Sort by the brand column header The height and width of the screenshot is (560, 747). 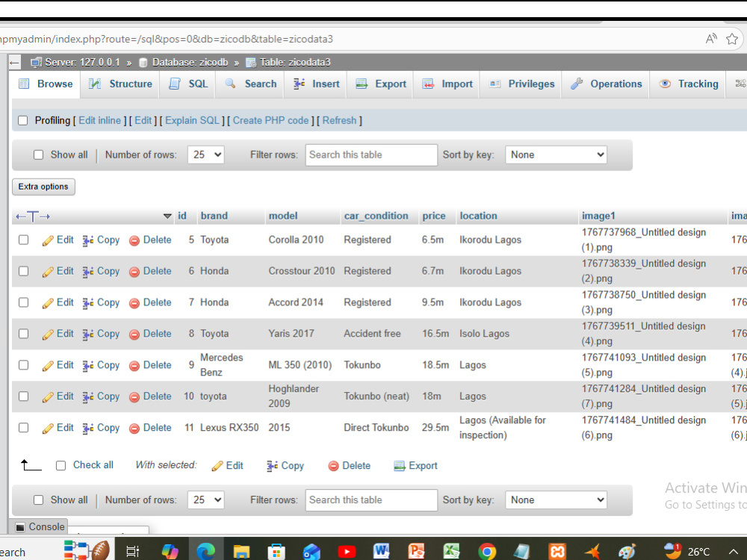pyautogui.click(x=214, y=216)
